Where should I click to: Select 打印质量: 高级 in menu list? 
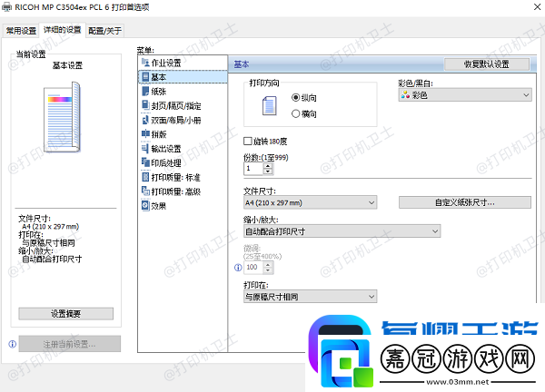183,191
